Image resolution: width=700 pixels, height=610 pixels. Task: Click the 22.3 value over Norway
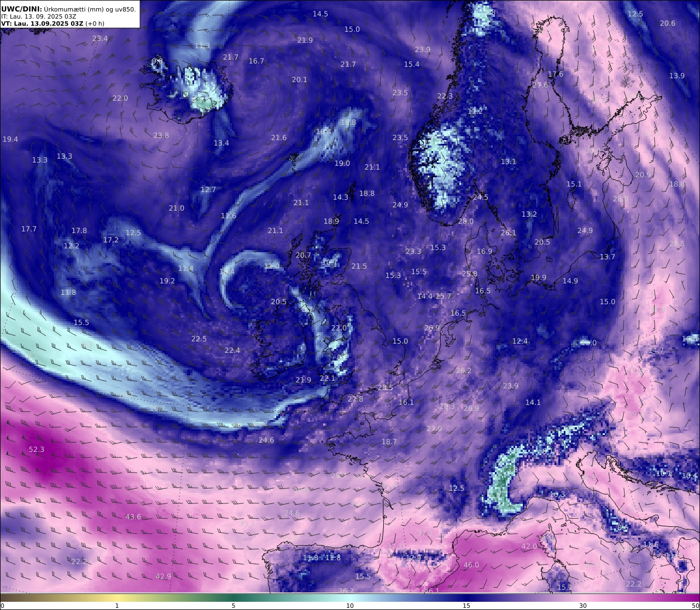[x=445, y=96]
